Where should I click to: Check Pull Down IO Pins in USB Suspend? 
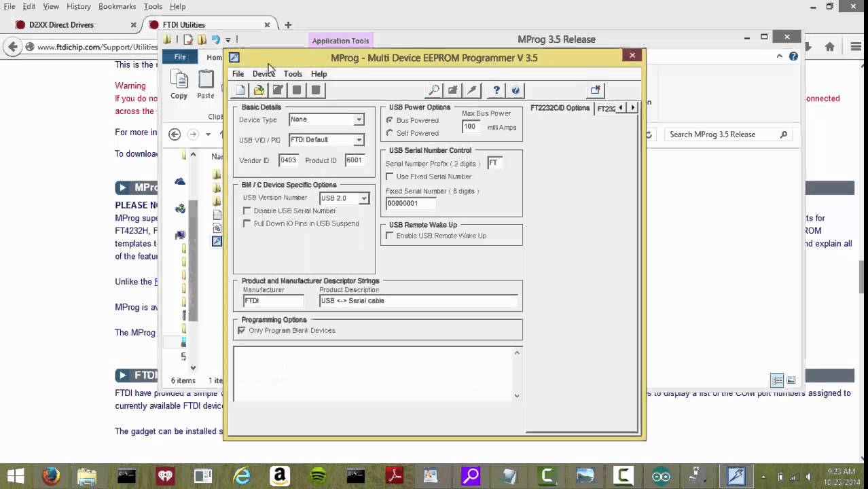tap(247, 223)
